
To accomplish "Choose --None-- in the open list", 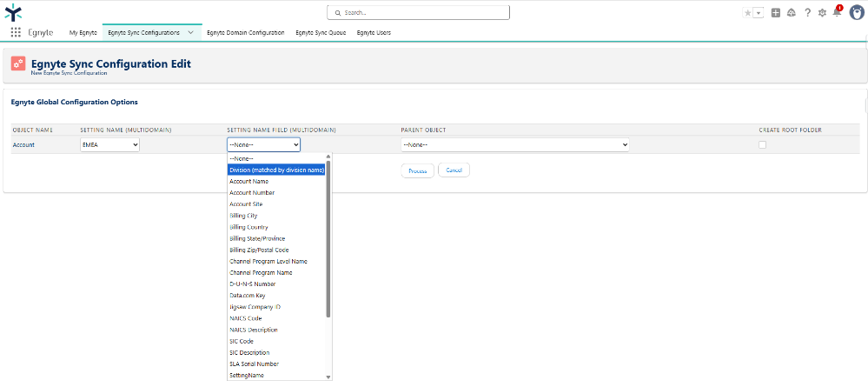I will pyautogui.click(x=277, y=158).
